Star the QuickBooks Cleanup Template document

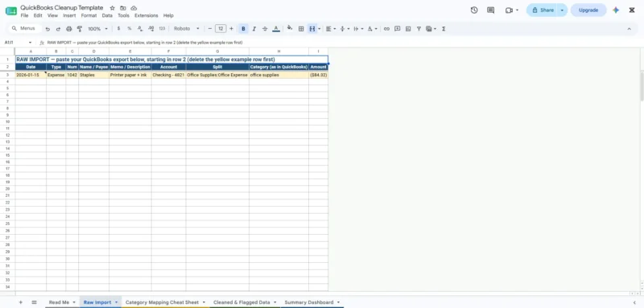click(113, 8)
